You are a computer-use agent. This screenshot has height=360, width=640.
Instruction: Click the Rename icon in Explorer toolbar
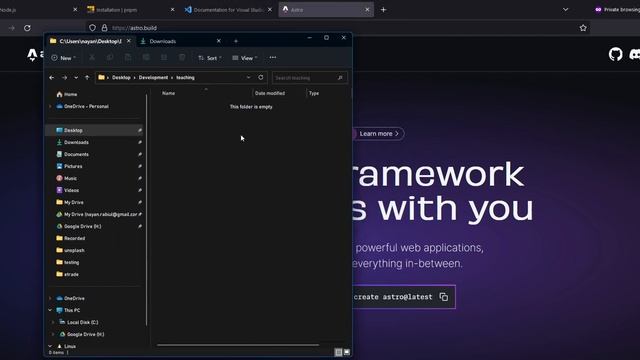click(x=146, y=58)
